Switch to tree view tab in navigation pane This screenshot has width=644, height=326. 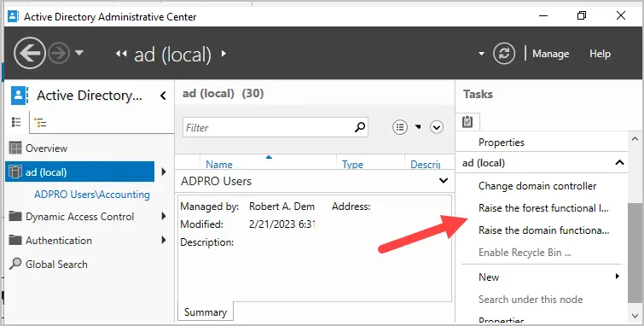40,123
